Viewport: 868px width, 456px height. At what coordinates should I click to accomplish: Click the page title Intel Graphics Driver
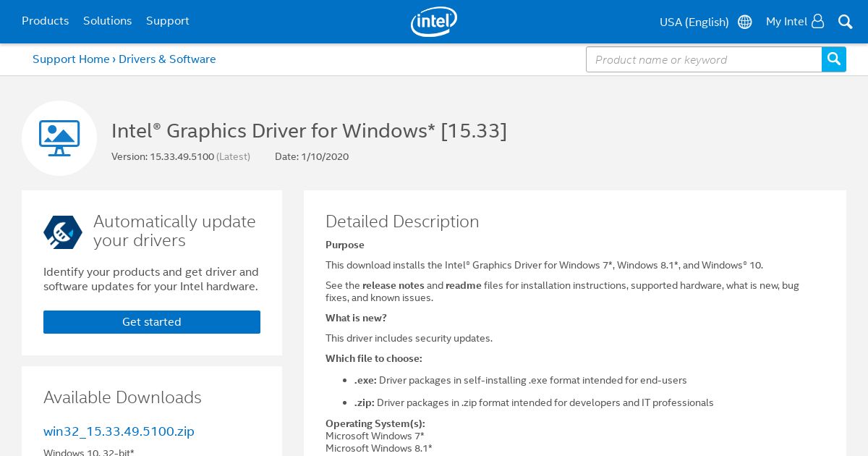point(309,131)
